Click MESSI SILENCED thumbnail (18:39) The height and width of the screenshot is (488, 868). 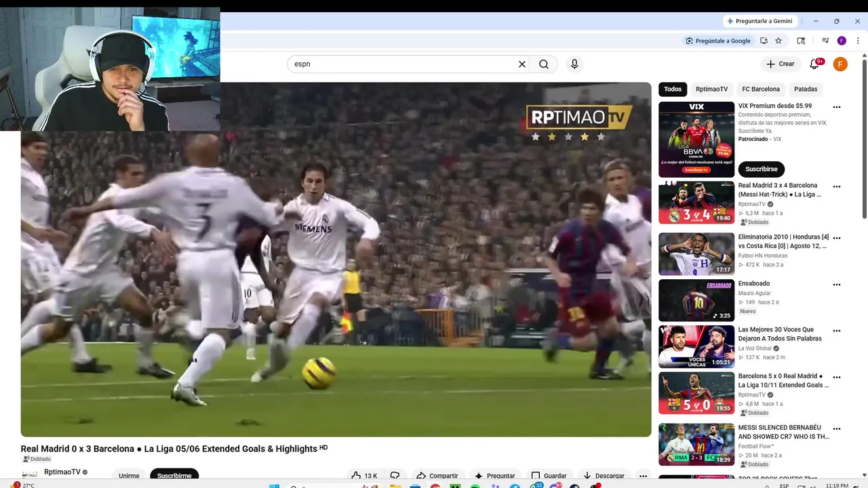[x=696, y=445]
